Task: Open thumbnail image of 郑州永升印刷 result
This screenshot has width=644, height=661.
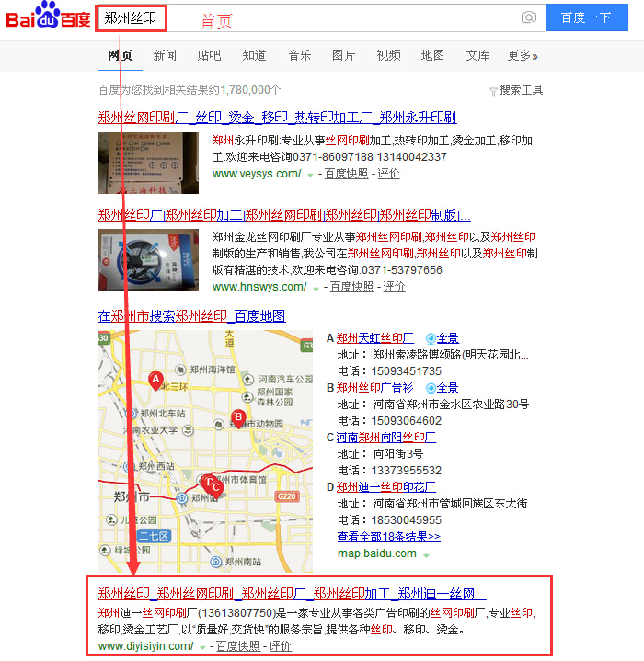Action: (x=148, y=163)
